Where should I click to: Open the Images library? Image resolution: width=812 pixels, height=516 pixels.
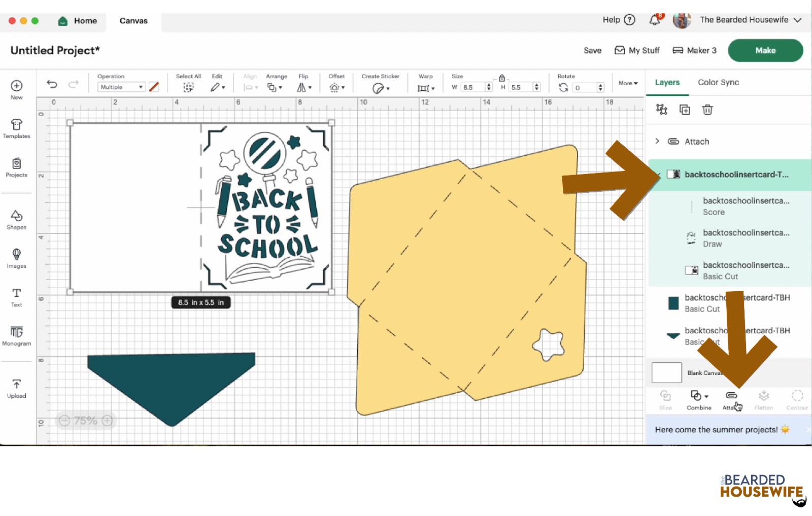(x=16, y=258)
